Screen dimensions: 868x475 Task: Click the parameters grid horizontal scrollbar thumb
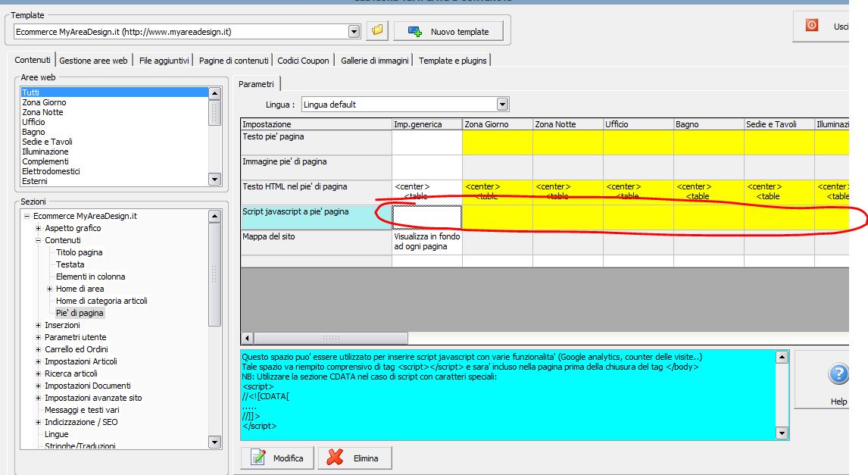330,338
